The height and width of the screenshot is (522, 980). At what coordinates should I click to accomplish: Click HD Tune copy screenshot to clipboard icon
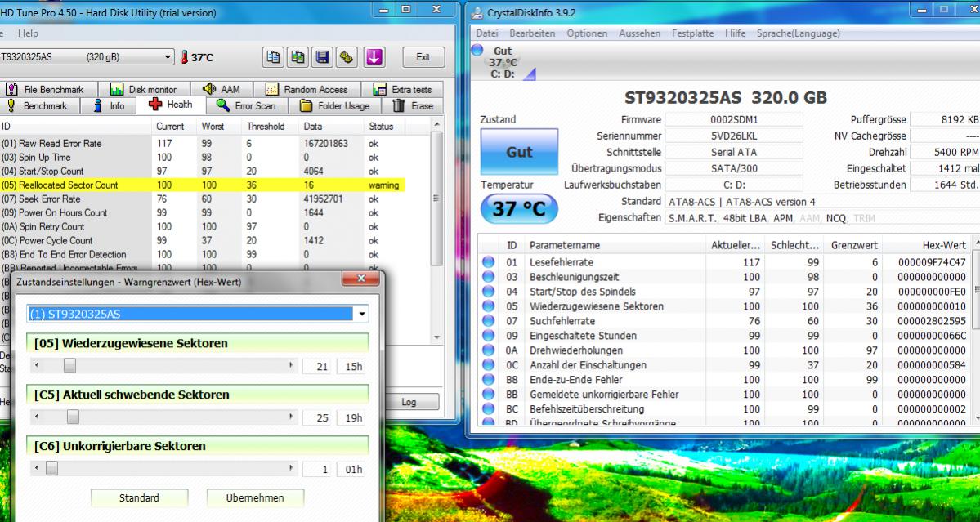click(298, 57)
